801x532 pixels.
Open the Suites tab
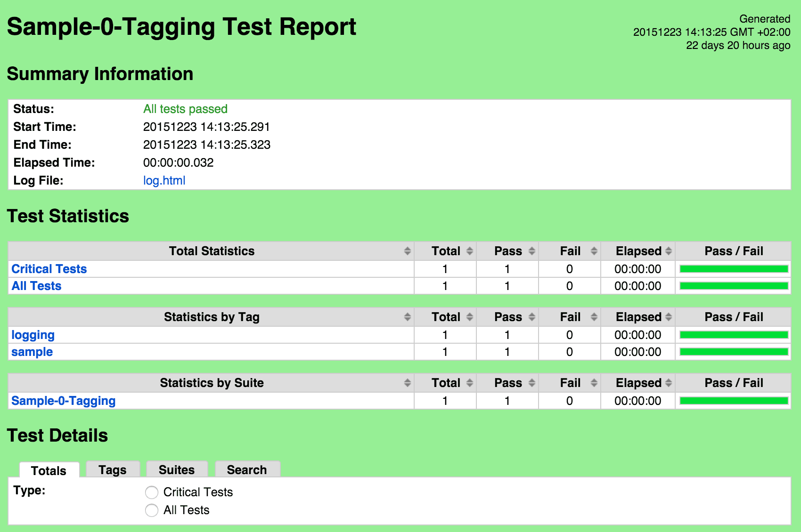coord(177,470)
